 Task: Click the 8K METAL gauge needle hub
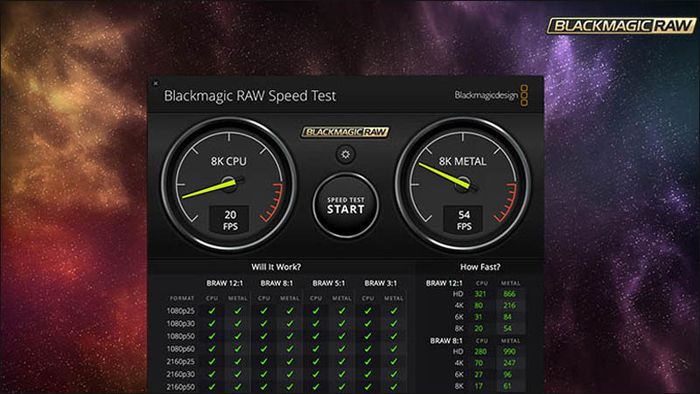coord(463,183)
